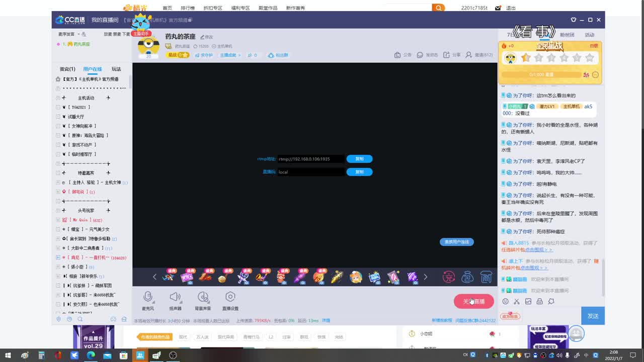Viewport: 644px width, 362px height.
Task: Open 福利专区 in the webpage navigation
Action: tap(240, 8)
